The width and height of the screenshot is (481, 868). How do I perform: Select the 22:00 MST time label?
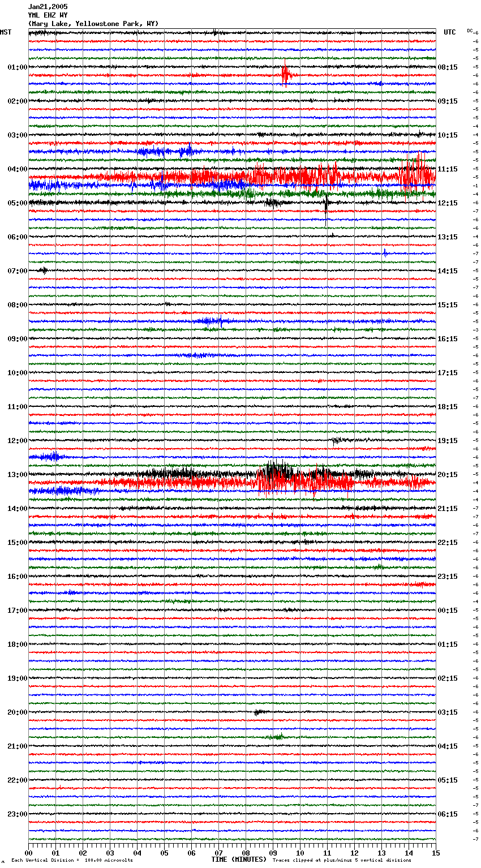click(18, 780)
